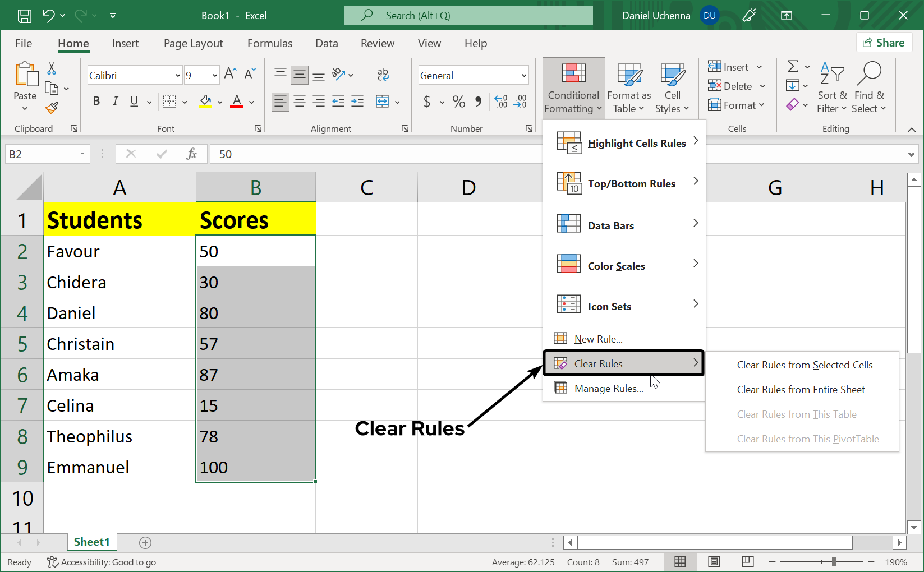
Task: Open the fill color dropdown arrow
Action: point(219,102)
